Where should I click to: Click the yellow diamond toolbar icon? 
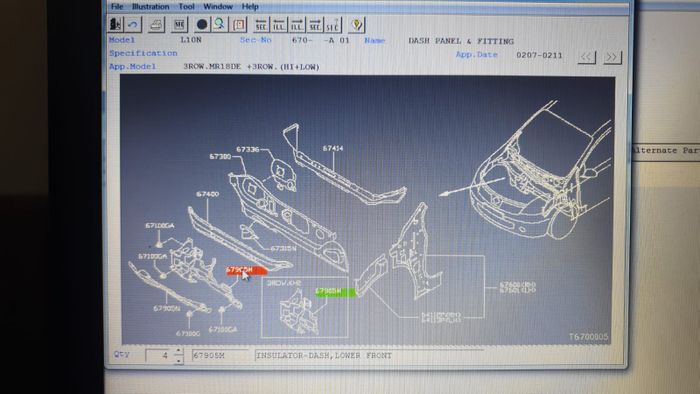357,24
